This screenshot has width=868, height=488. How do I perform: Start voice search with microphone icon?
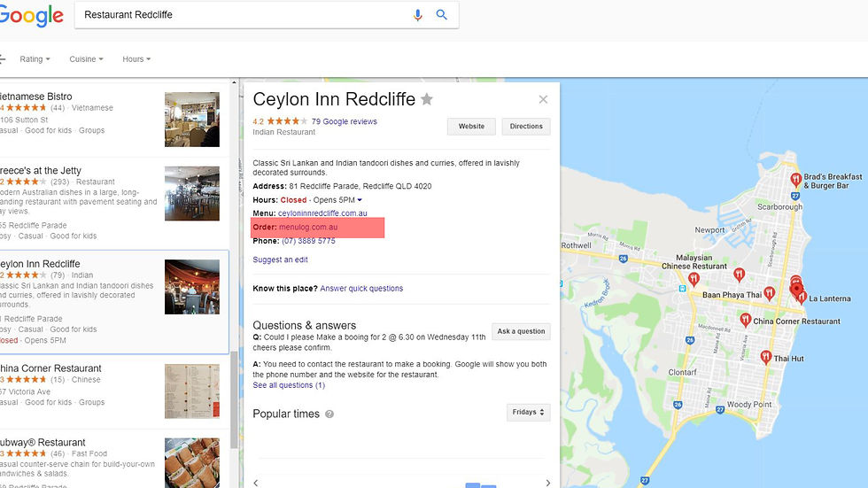pyautogui.click(x=418, y=15)
